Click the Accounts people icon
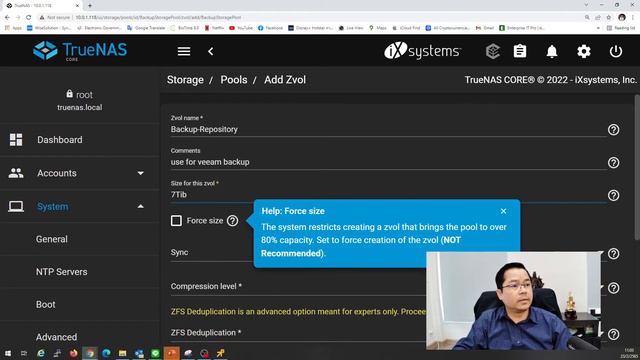640x360 pixels. (16, 173)
